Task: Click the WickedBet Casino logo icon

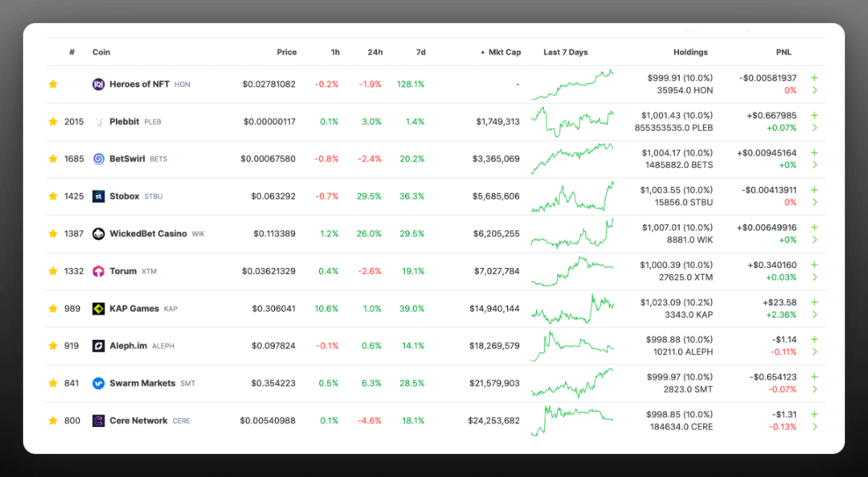Action: [98, 234]
